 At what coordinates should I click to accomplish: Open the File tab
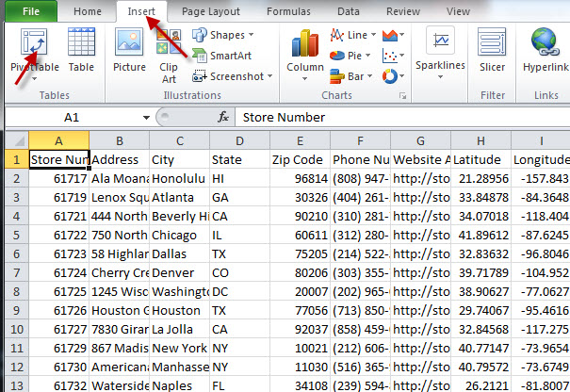coord(31,11)
